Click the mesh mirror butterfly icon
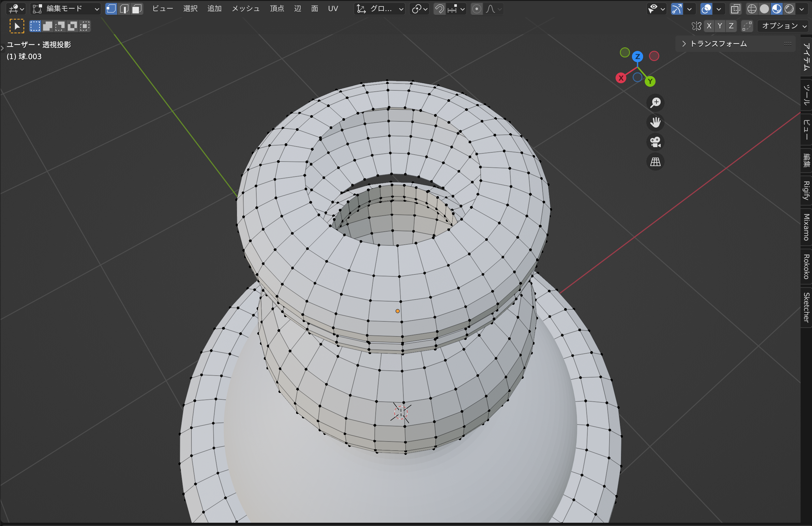 [x=696, y=26]
